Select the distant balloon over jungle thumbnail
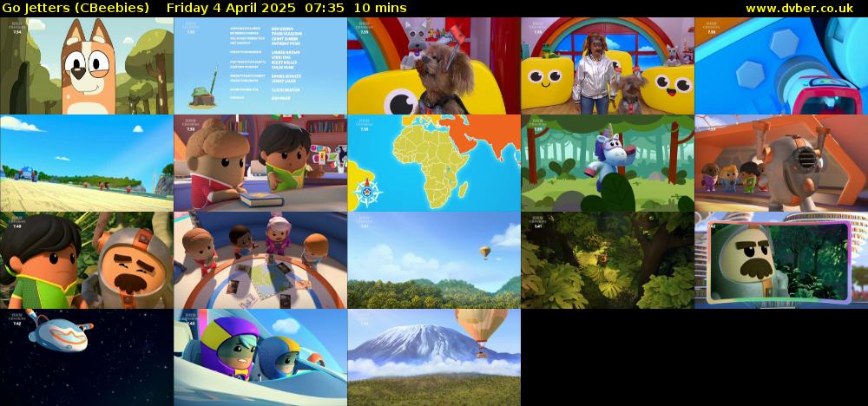The width and height of the screenshot is (868, 406). (x=434, y=260)
